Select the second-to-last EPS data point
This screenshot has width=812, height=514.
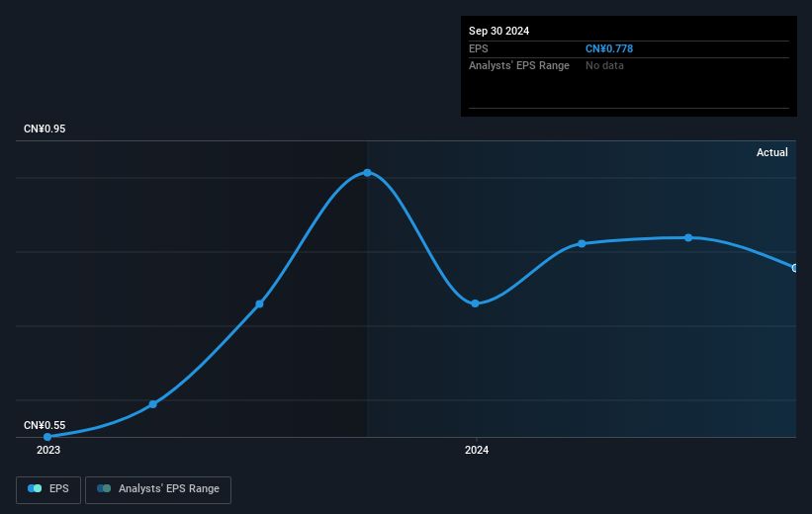(x=688, y=238)
